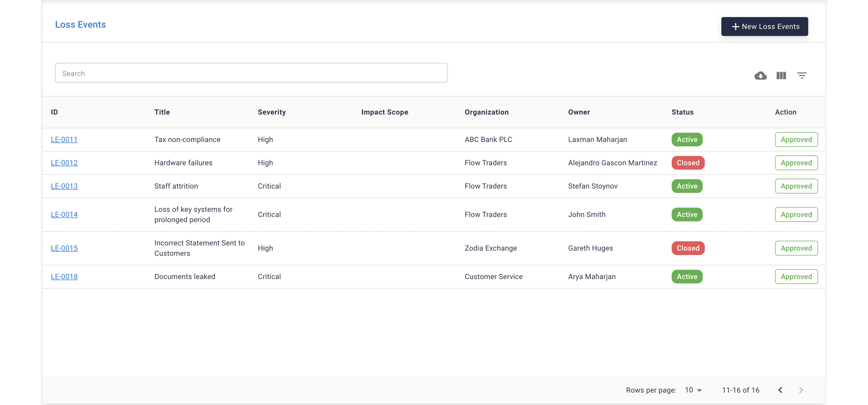Click the Approved button for Tax non-compliance
The height and width of the screenshot is (405, 868).
coord(796,140)
